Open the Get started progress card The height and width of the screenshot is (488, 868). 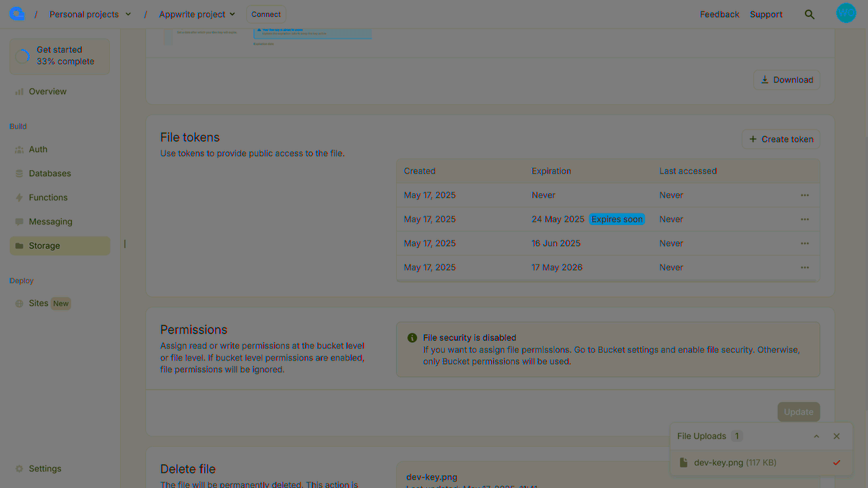(x=60, y=56)
